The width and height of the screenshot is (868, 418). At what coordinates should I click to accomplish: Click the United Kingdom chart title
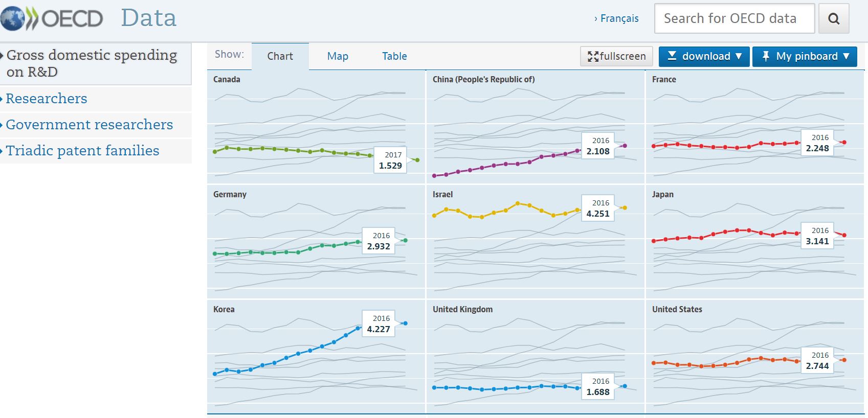click(x=462, y=309)
